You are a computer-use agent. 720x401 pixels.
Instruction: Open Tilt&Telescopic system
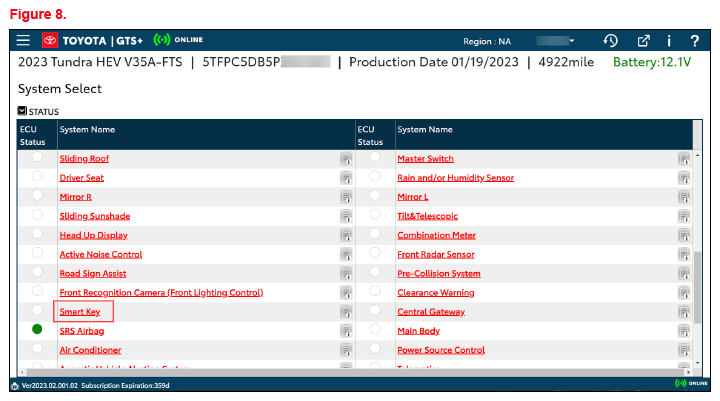(428, 216)
